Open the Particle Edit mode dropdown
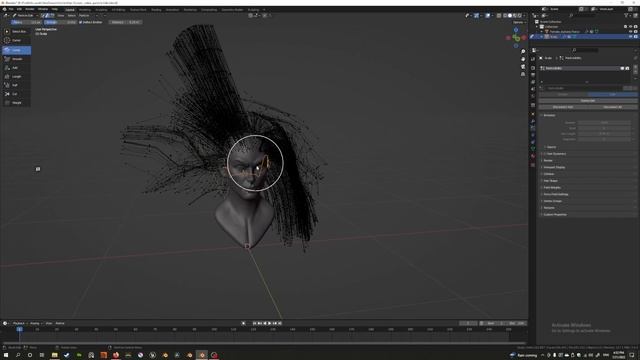This screenshot has height=360, width=640. click(x=24, y=16)
